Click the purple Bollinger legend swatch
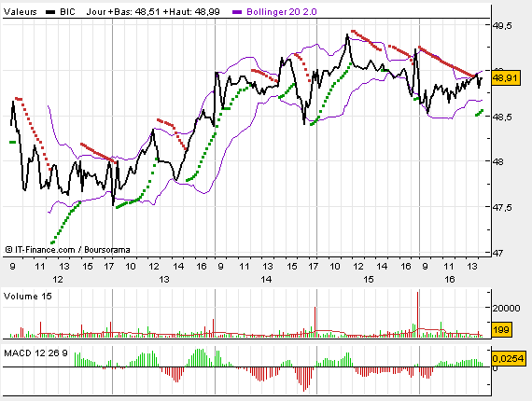The width and height of the screenshot is (532, 401). [237, 12]
